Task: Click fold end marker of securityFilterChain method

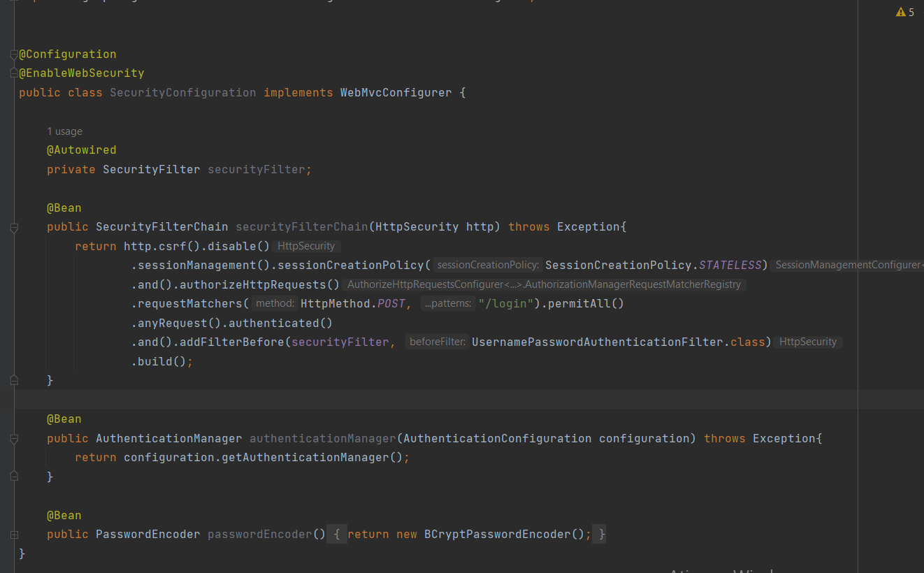Action: pyautogui.click(x=14, y=380)
